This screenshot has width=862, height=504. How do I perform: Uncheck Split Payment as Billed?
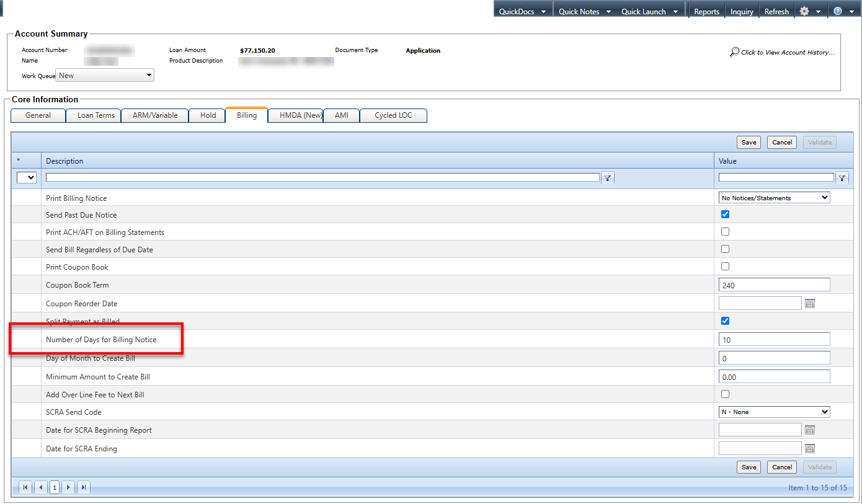[x=725, y=321]
